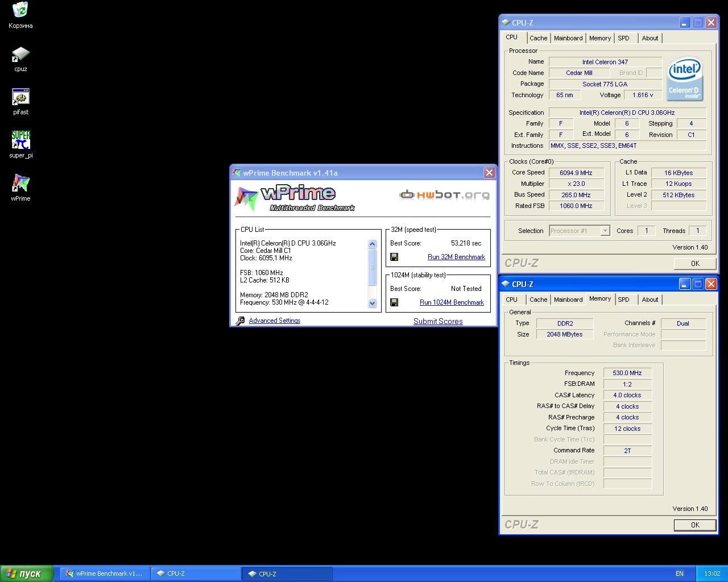Click the Level 2 cache 512 KBytes

point(679,195)
